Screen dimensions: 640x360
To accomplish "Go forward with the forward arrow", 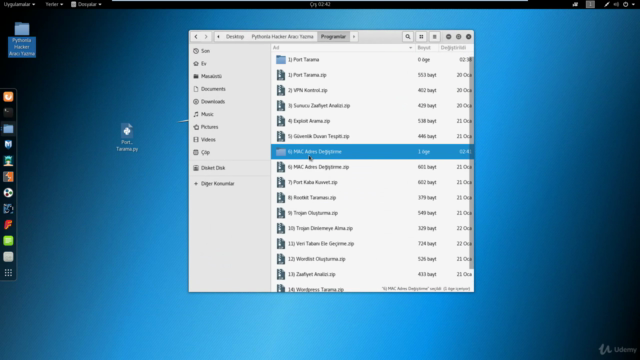I will click(x=206, y=37).
